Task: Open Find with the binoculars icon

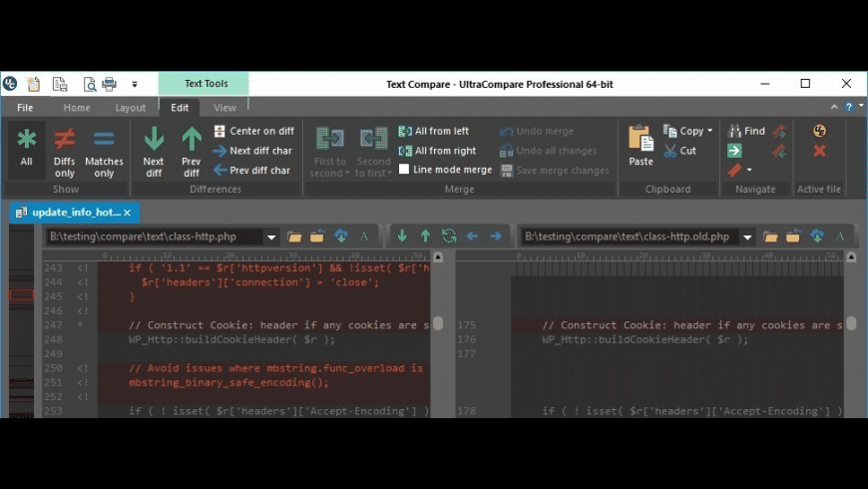Action: pos(746,132)
